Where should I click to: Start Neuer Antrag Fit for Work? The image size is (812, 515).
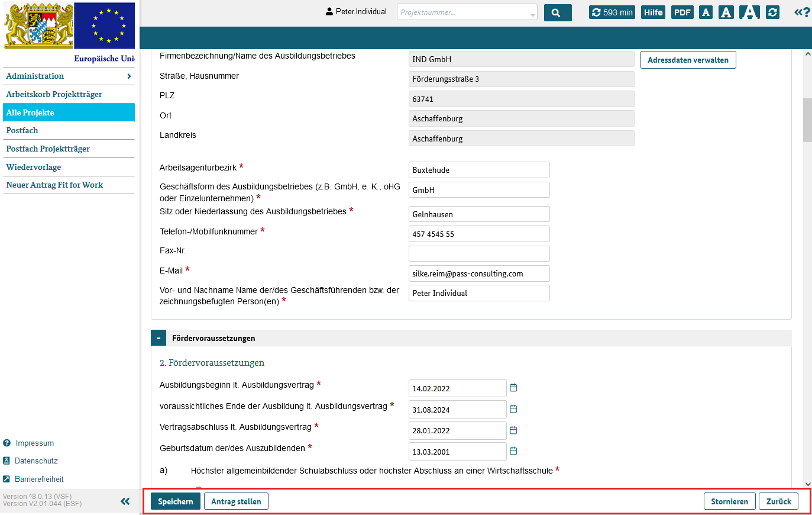69,185
